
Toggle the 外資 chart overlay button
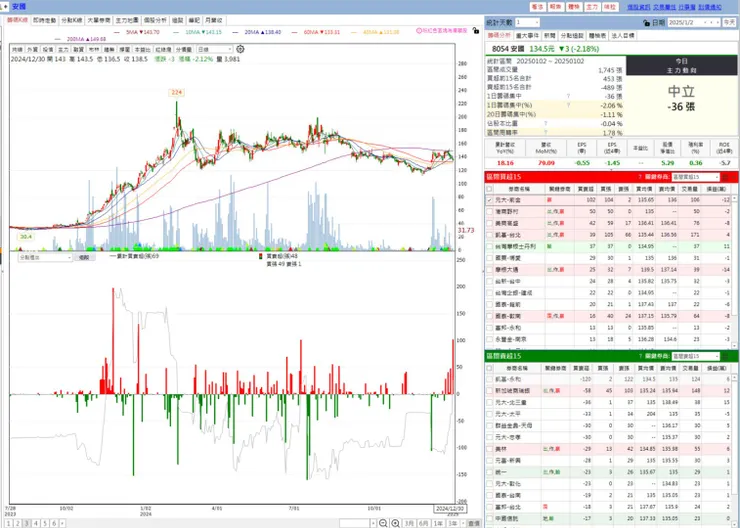click(32, 50)
